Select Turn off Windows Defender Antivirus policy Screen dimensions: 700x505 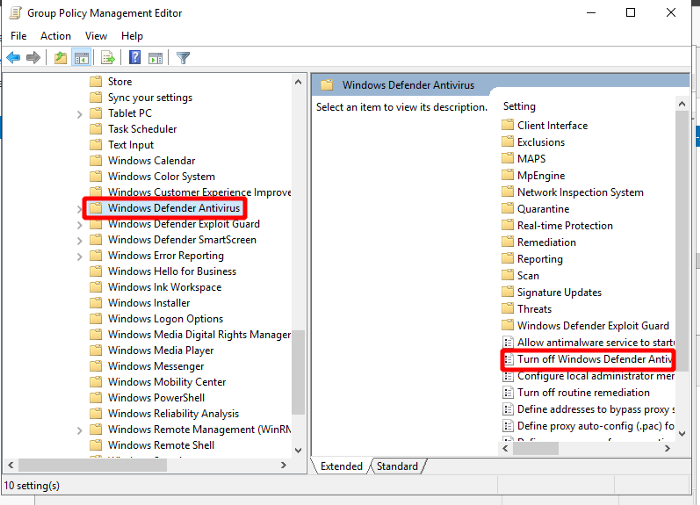coord(588,359)
